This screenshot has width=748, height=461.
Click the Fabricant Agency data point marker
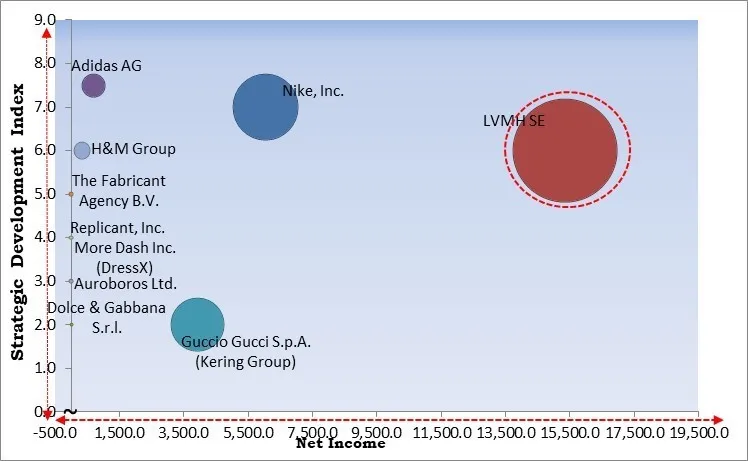(x=70, y=194)
